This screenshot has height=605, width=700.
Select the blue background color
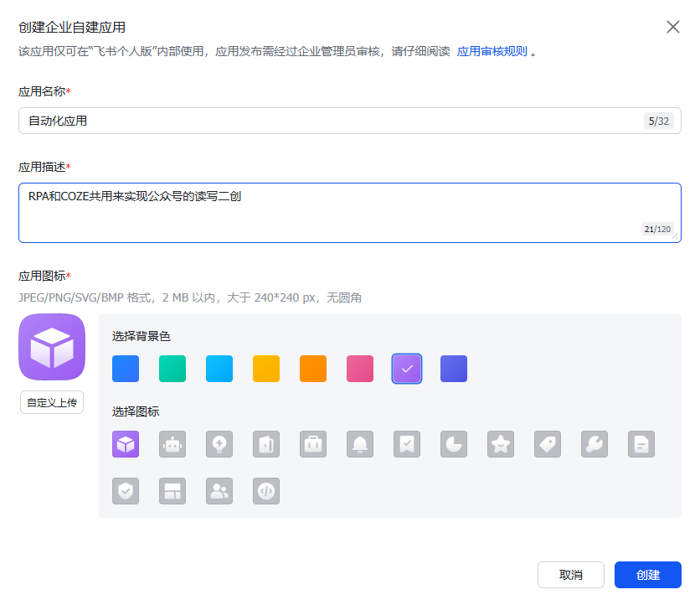[x=126, y=369]
